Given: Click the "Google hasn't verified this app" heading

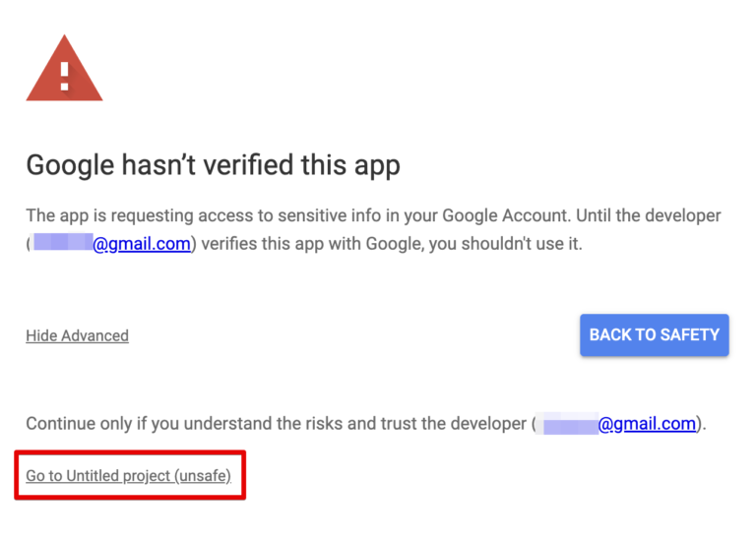Looking at the screenshot, I should click(213, 164).
